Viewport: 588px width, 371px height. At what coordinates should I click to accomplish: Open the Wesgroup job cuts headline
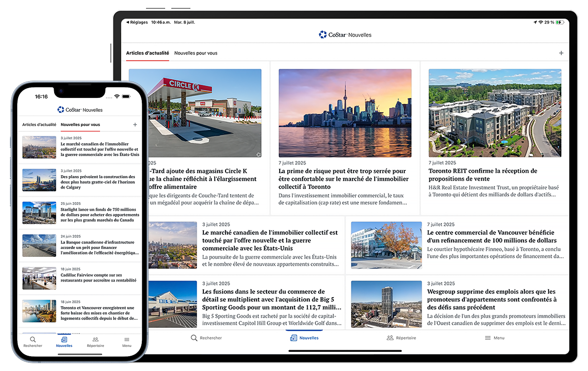(x=491, y=299)
